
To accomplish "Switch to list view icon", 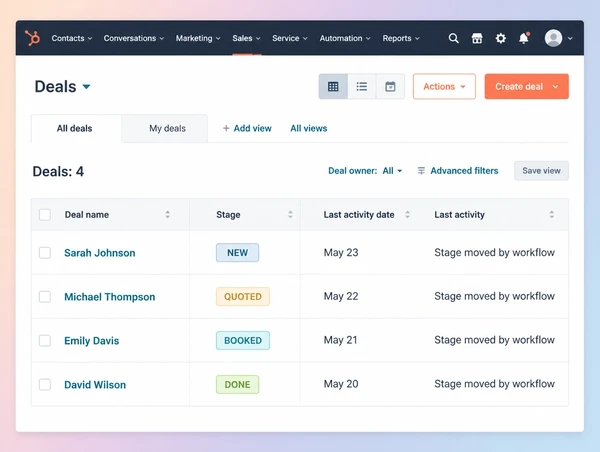I will [362, 86].
